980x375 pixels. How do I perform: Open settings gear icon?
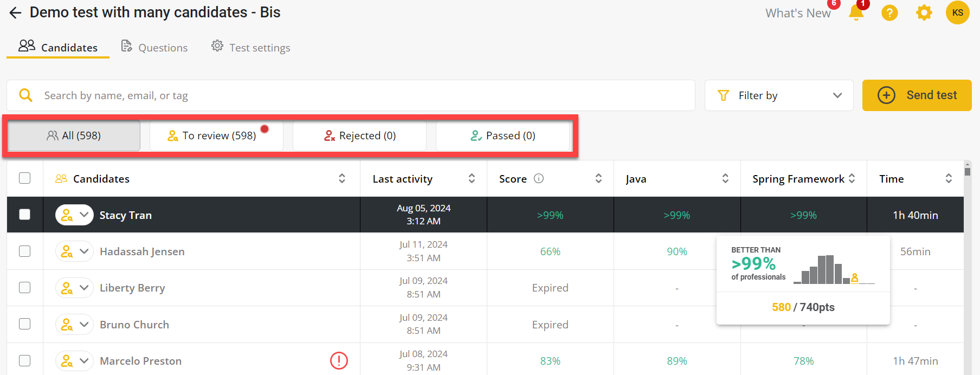click(924, 12)
